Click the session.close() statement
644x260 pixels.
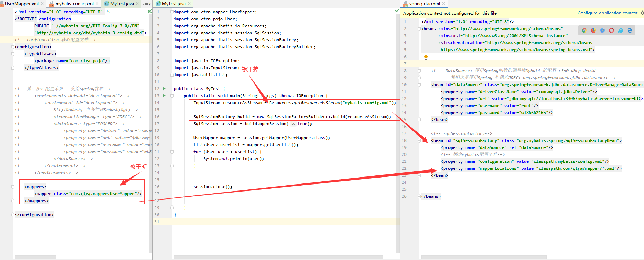[213, 187]
